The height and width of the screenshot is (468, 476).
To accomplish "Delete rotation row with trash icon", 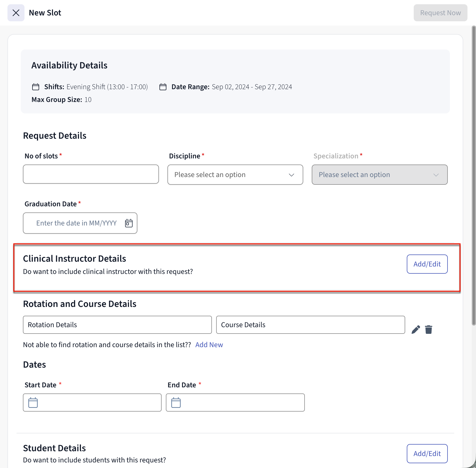I will pos(429,330).
